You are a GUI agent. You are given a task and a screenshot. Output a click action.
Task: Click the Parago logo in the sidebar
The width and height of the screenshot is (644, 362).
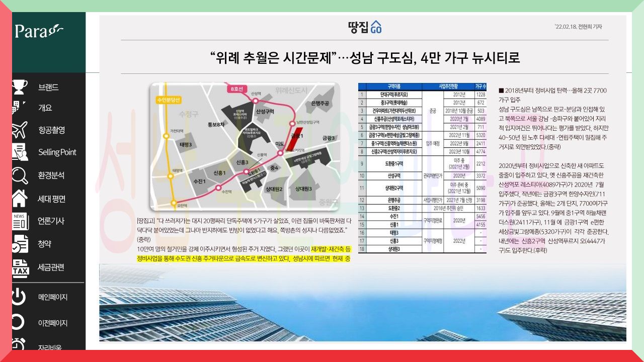(39, 31)
